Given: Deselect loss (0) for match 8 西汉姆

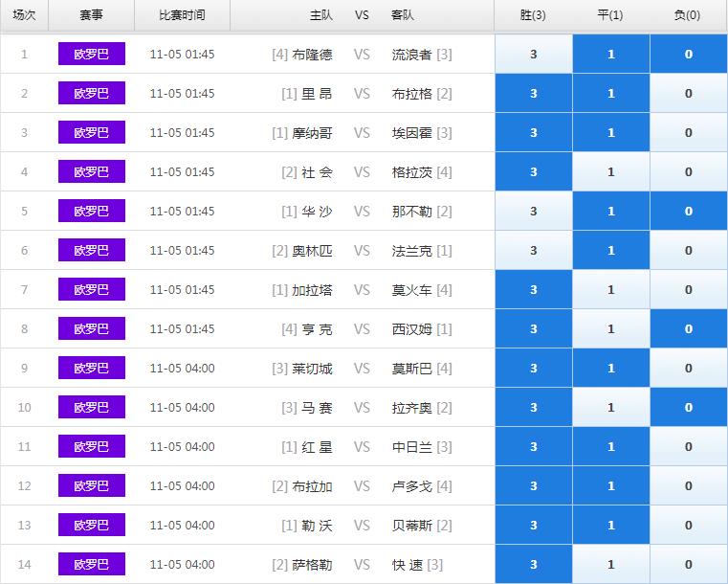Looking at the screenshot, I should coord(689,329).
